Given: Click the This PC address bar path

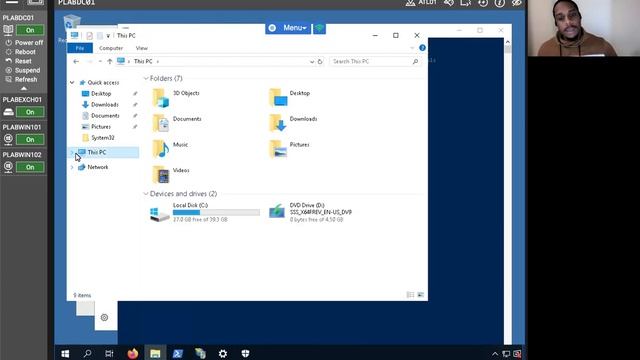Looking at the screenshot, I should pos(143,61).
